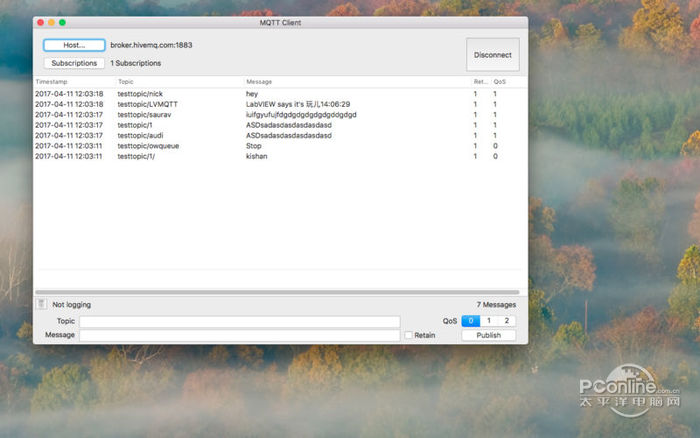Select the testtopic/1/ row topic
The image size is (700, 438).
coord(136,156)
